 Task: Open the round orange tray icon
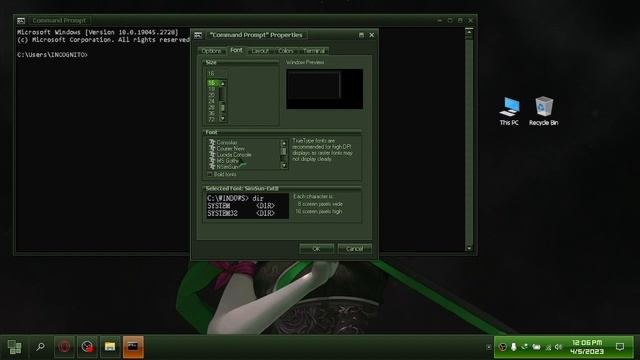point(503,347)
